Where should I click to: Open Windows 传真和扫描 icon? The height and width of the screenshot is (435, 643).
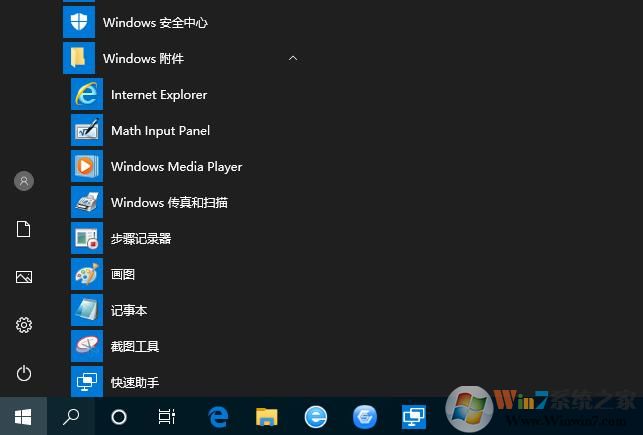tap(87, 202)
